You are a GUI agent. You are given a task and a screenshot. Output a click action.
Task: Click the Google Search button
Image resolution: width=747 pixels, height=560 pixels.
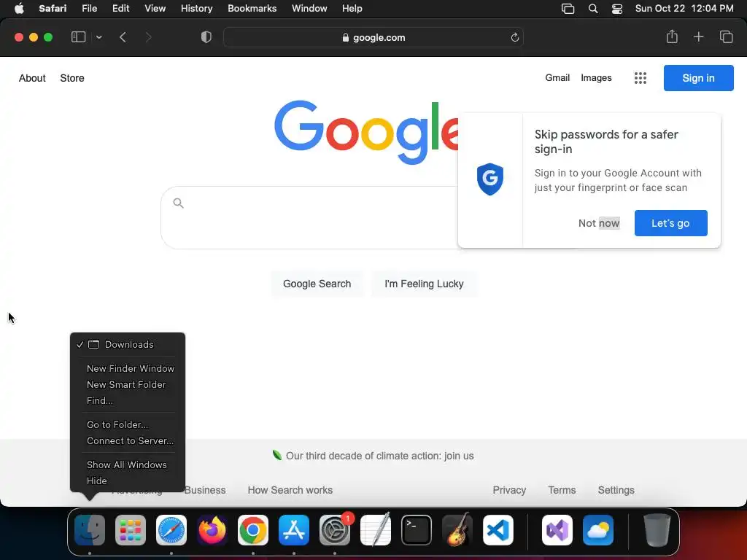tap(317, 284)
